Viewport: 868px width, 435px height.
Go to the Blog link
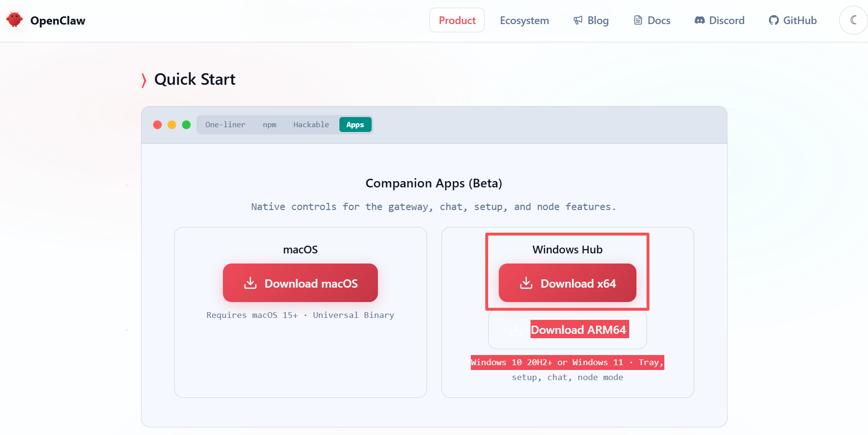(591, 20)
